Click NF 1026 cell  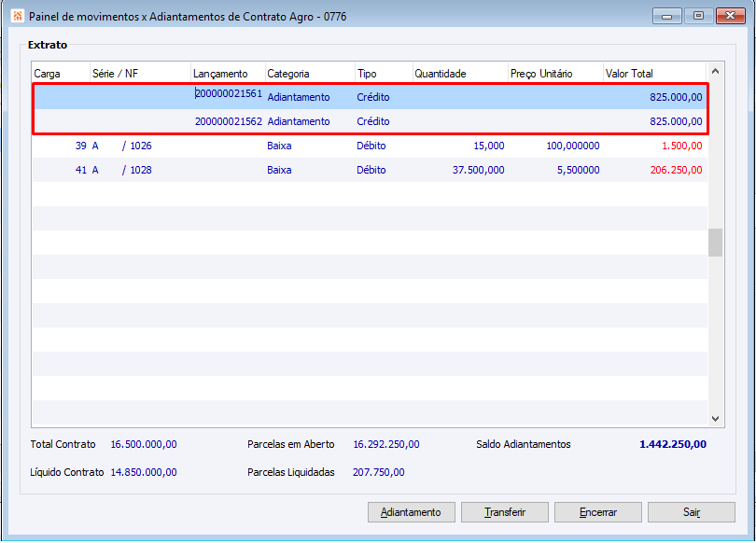[x=141, y=146]
